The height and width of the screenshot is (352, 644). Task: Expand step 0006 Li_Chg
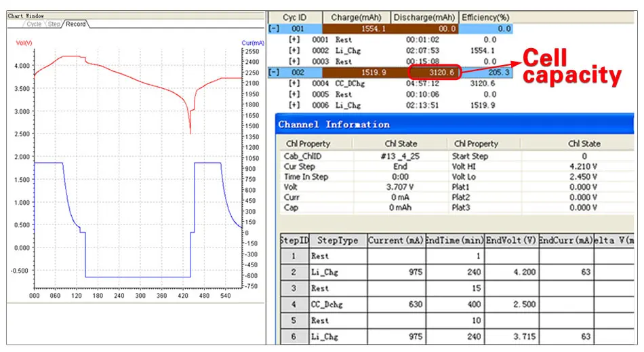click(x=294, y=106)
